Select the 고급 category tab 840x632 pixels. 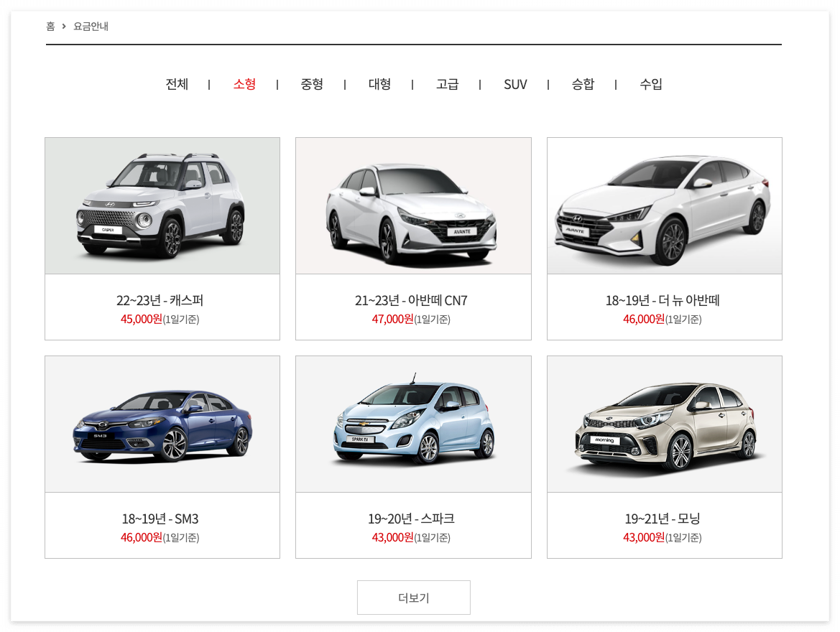click(448, 84)
